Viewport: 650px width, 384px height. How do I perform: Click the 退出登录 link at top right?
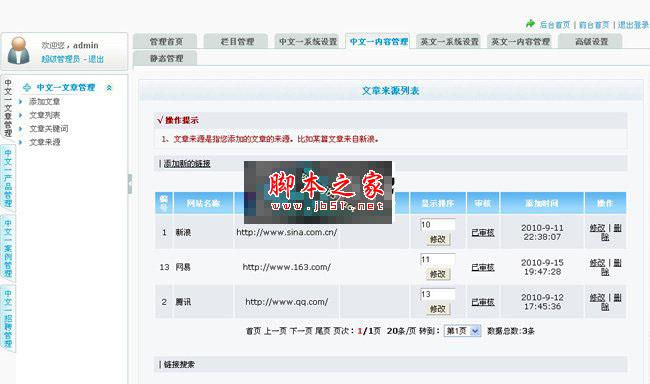[633, 25]
